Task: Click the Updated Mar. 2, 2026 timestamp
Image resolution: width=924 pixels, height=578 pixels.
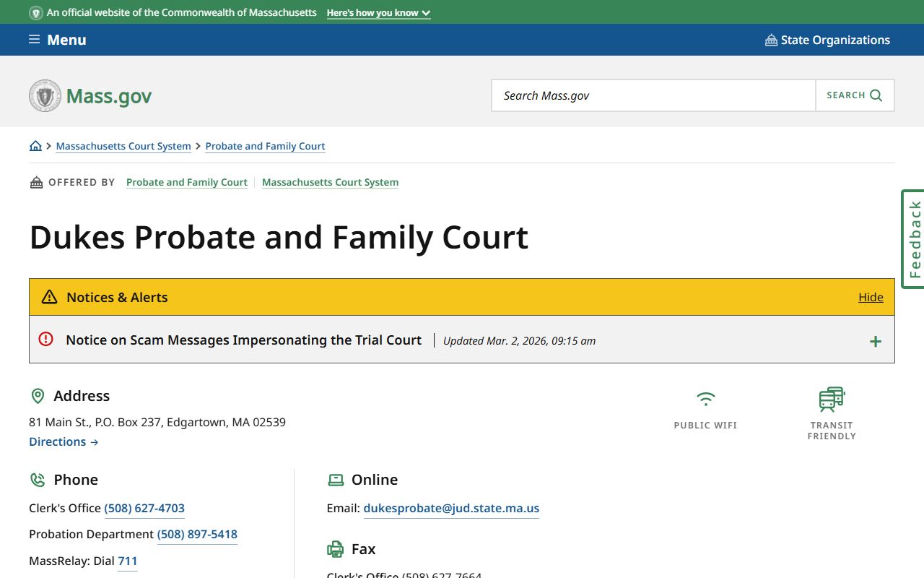Action: (x=519, y=341)
